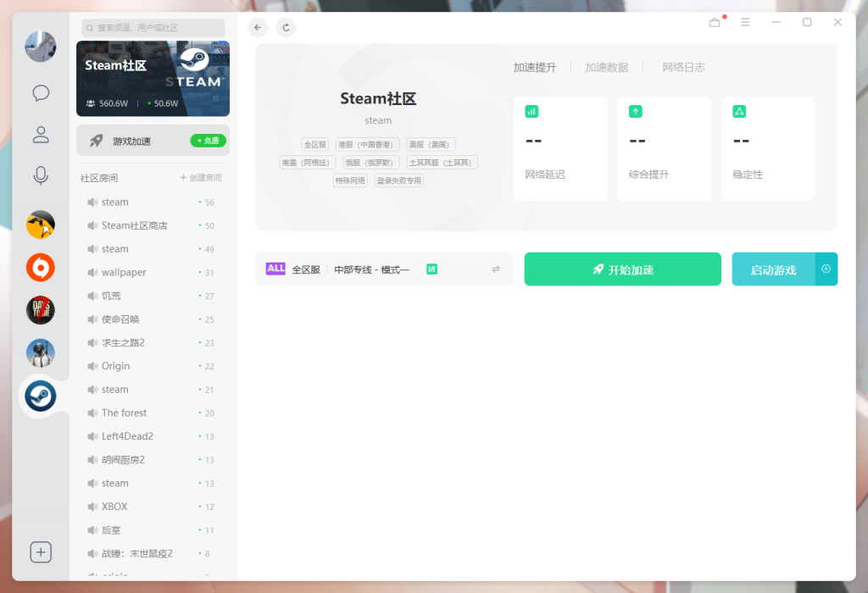Click the green 免费 badge
Viewport: 868px width, 593px height.
209,141
